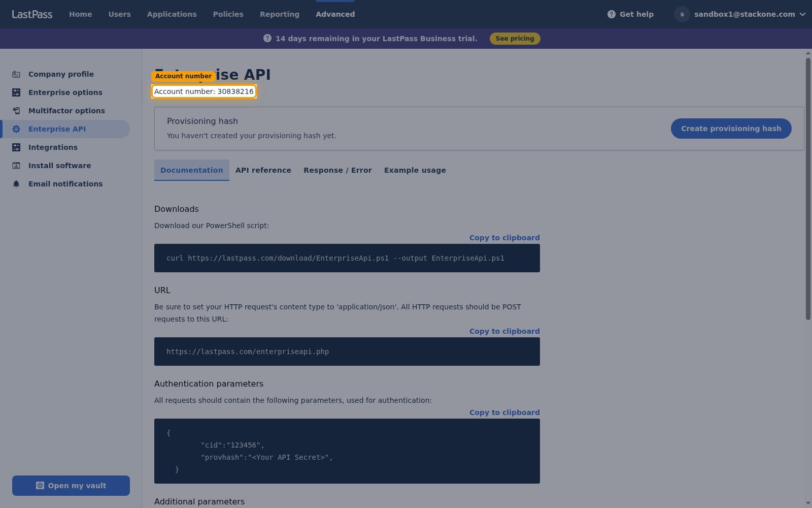Click the Multifactor options sidebar icon
This screenshot has height=508, width=812.
pos(16,111)
